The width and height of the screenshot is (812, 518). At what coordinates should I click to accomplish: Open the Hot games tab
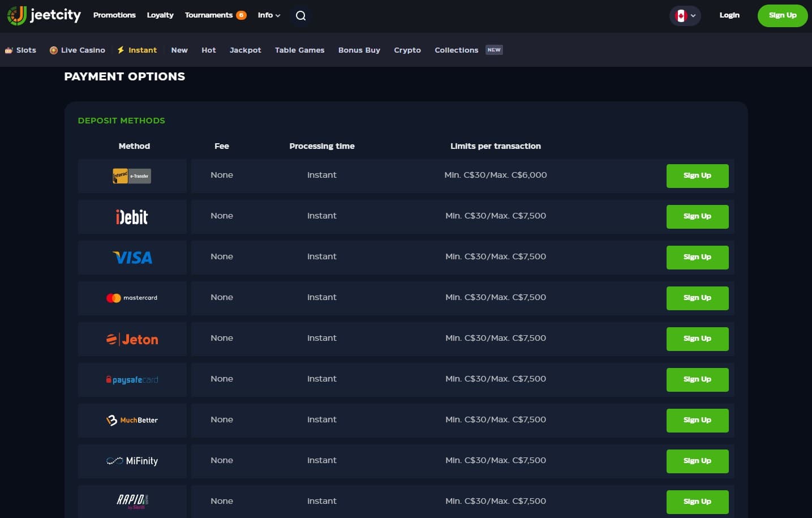pyautogui.click(x=209, y=50)
